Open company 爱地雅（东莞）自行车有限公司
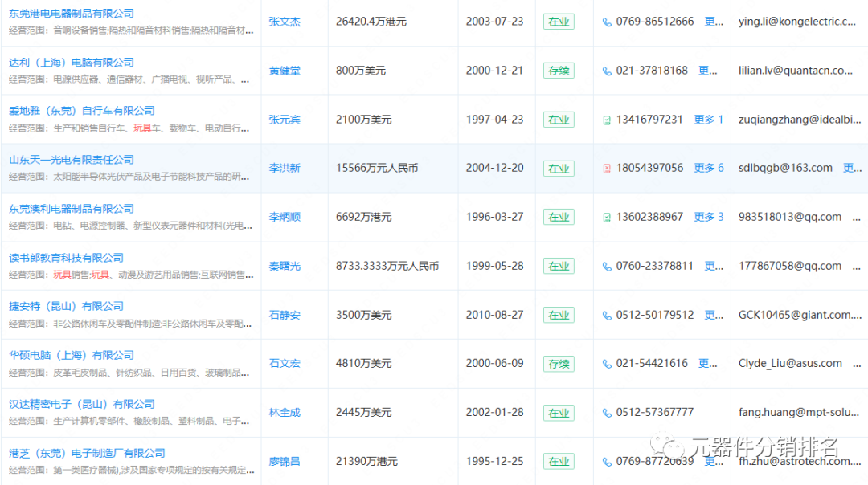 pyautogui.click(x=82, y=111)
